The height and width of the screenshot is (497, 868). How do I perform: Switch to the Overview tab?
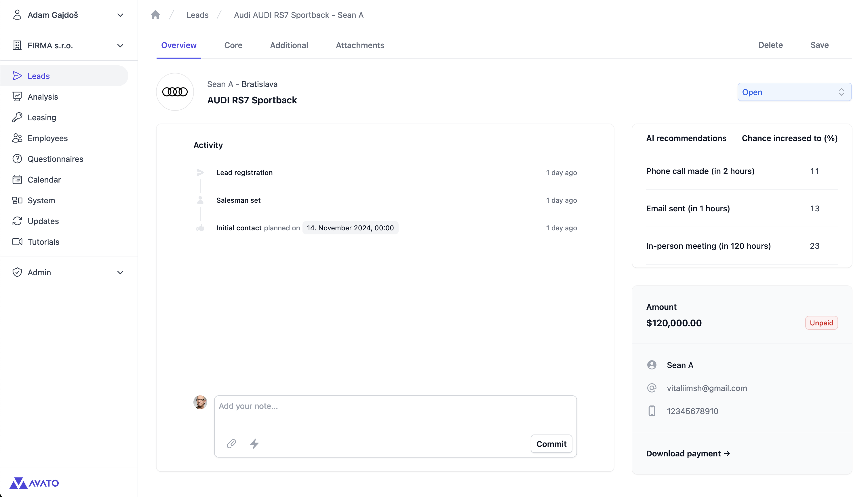[179, 45]
